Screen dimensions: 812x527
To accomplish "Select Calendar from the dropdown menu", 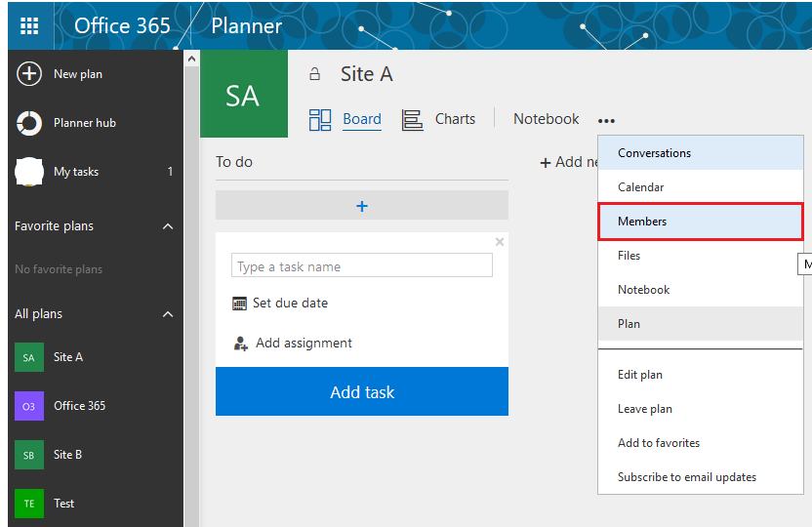I will [x=701, y=187].
